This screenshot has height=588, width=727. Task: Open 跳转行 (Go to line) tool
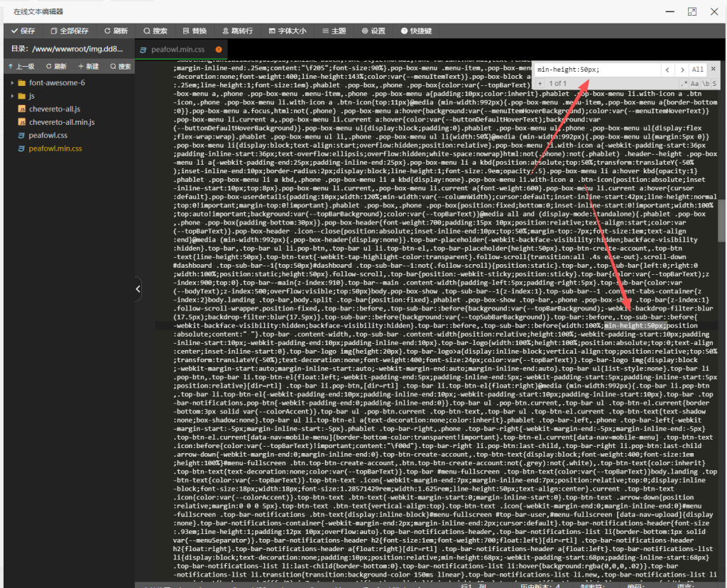click(x=237, y=31)
